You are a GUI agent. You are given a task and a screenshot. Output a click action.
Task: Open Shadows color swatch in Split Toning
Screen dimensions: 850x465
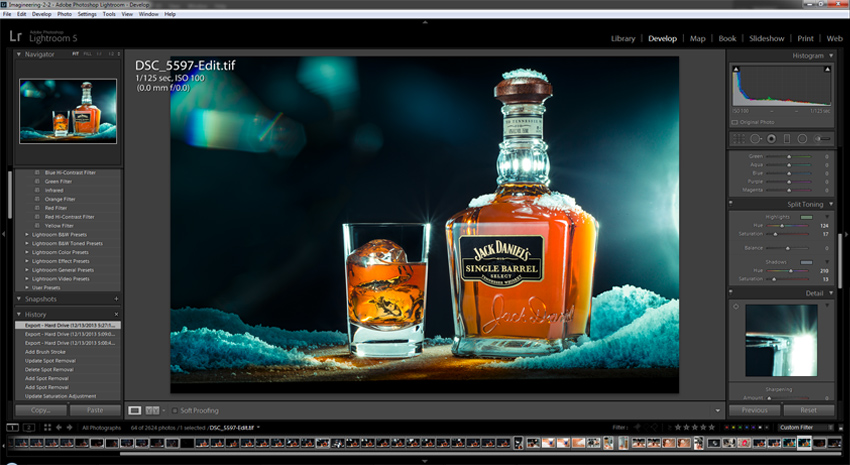point(806,262)
